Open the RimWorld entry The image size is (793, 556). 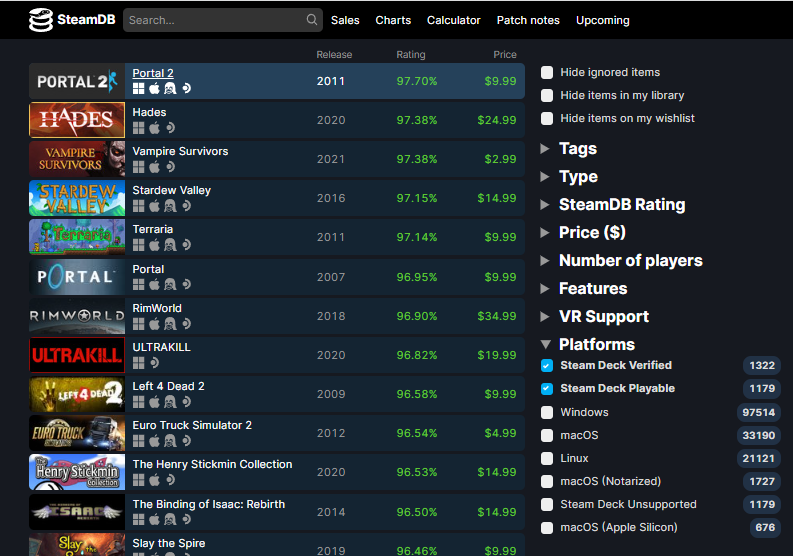pos(157,308)
